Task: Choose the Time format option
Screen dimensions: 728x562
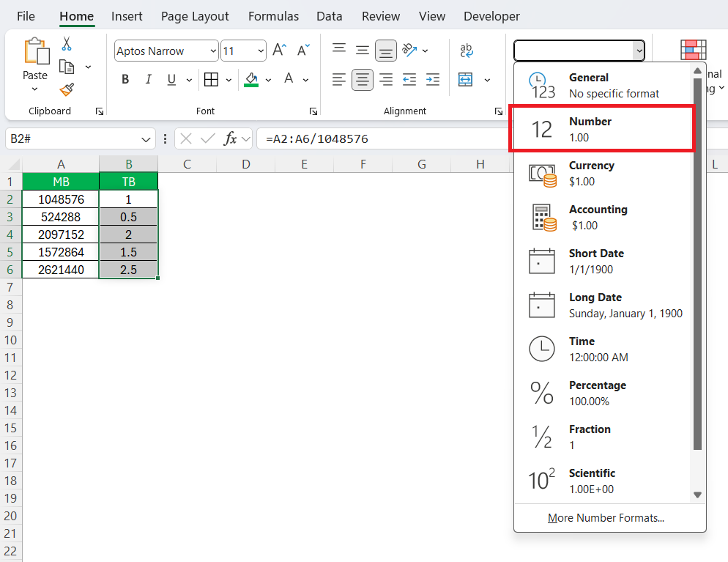Action: click(x=603, y=350)
